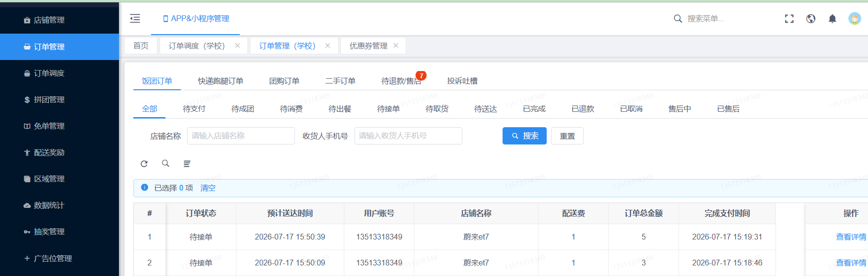
Task: Filter by 待接单 status tab
Action: click(x=388, y=109)
